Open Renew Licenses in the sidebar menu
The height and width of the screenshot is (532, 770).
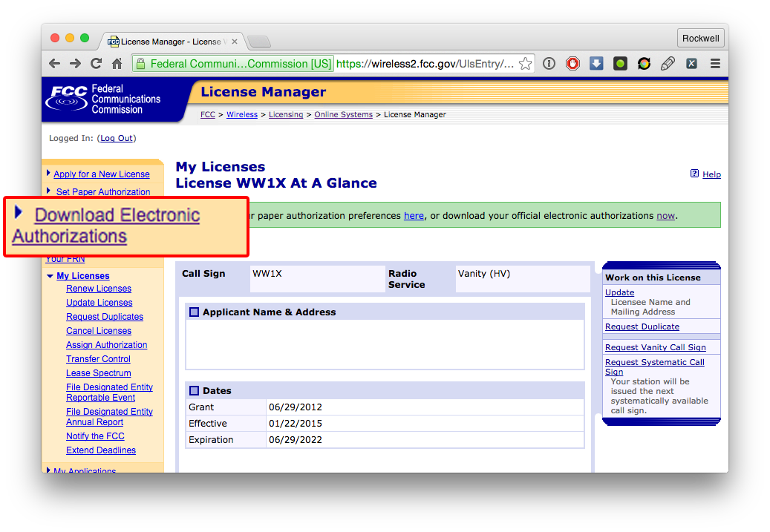click(99, 289)
